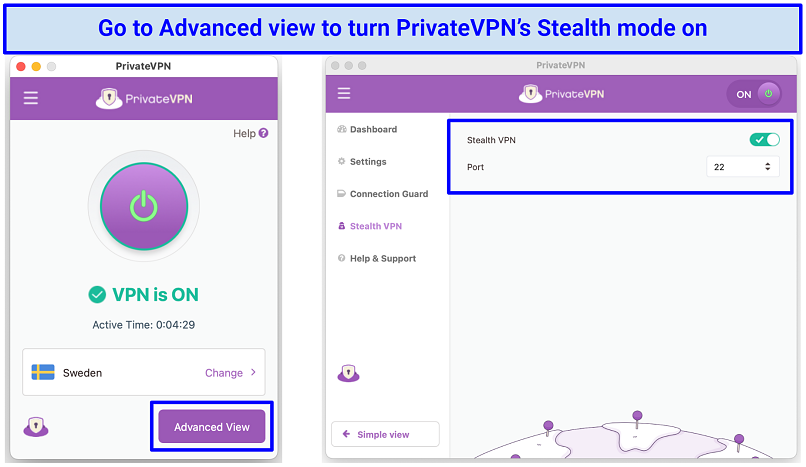The image size is (806, 467).
Task: Click PrivateVPN logo in simple view header
Action: (x=144, y=98)
